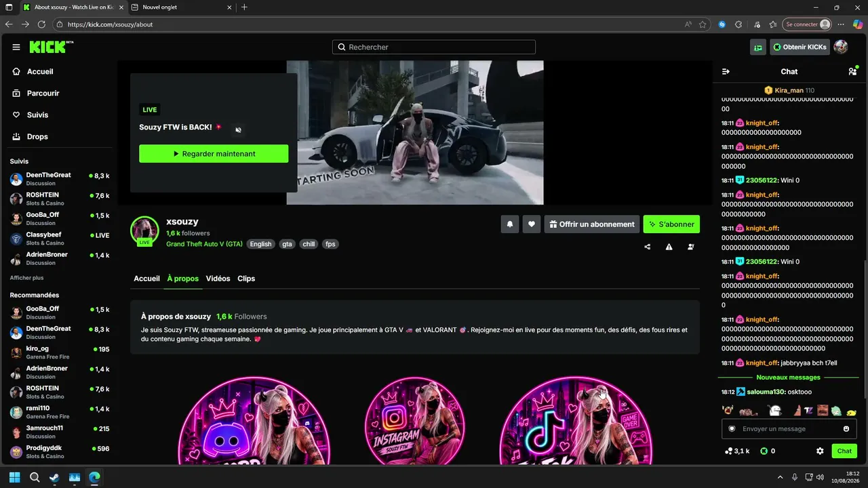Send message with the green Chat button
The image size is (868, 488).
(844, 451)
